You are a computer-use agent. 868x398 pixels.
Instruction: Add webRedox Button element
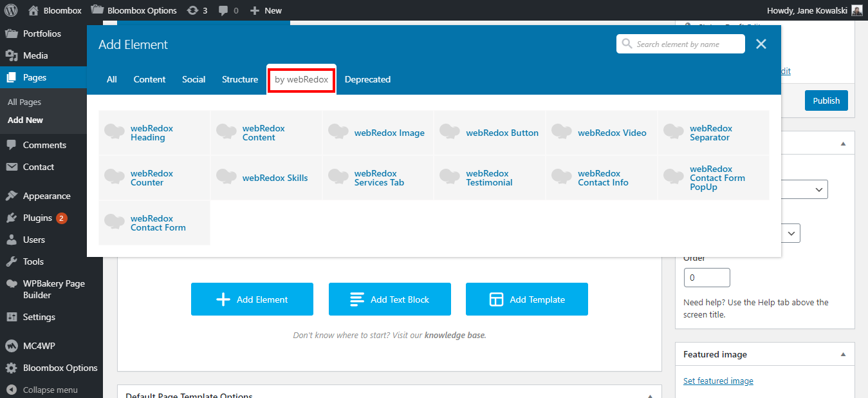tap(490, 133)
